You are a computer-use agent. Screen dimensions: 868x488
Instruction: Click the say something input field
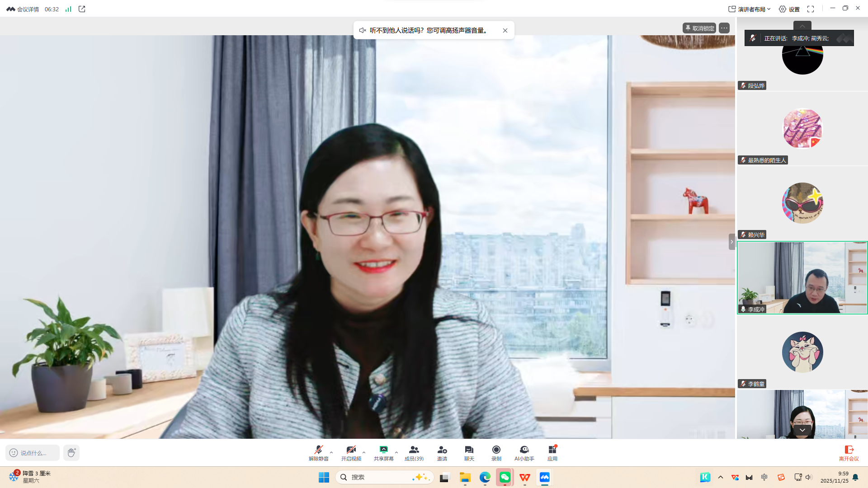point(33,452)
